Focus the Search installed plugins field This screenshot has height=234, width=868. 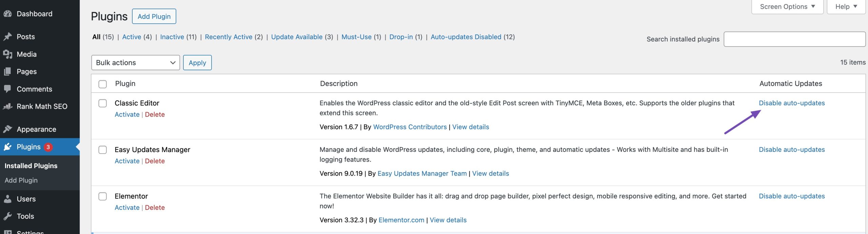click(794, 39)
